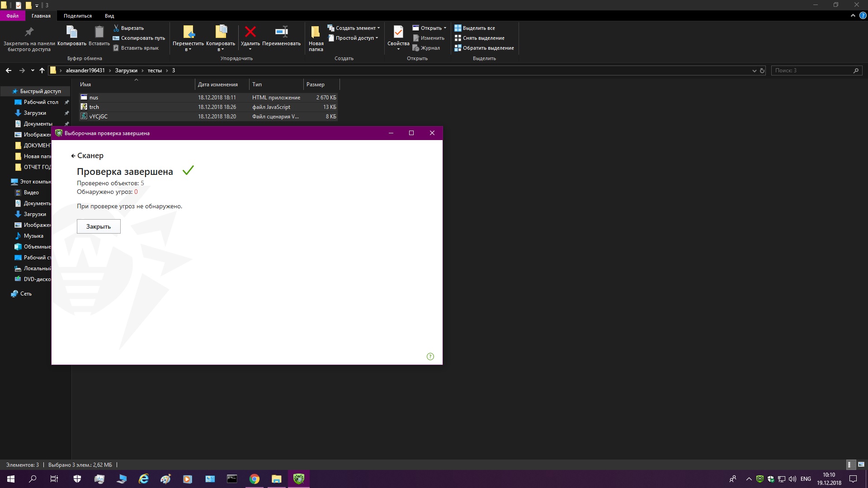Image resolution: width=868 pixels, height=488 pixels.
Task: Click the Cut (Вырезать) scissors icon
Action: point(116,28)
